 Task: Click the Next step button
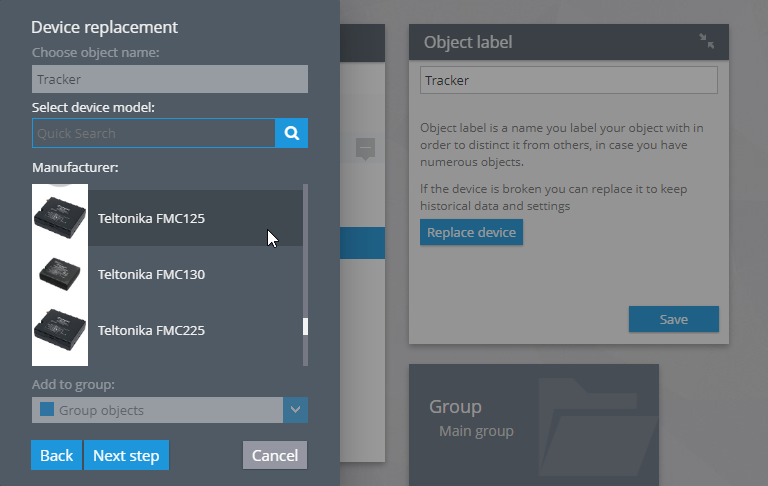tap(126, 455)
